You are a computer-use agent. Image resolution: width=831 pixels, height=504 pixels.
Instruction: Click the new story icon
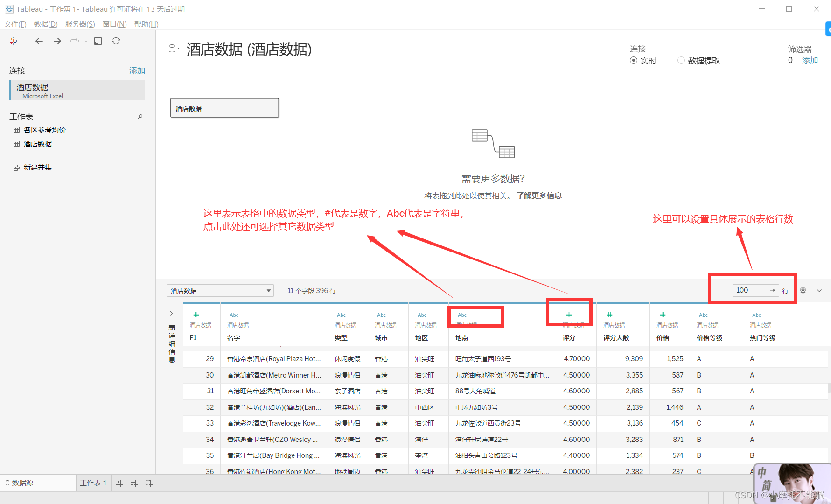[x=149, y=483]
